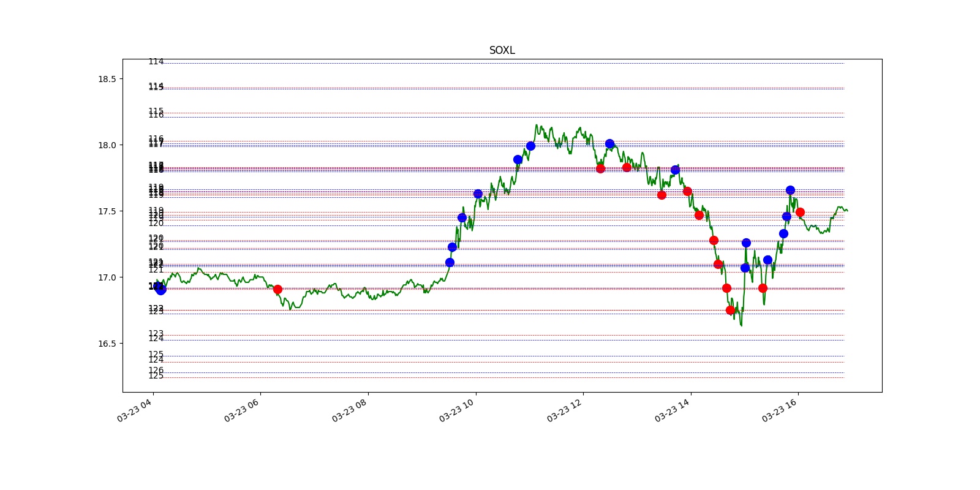Screen dimensions: 980x490
Task: Select the lone red marker shortly after 06:00
Action: pos(277,289)
